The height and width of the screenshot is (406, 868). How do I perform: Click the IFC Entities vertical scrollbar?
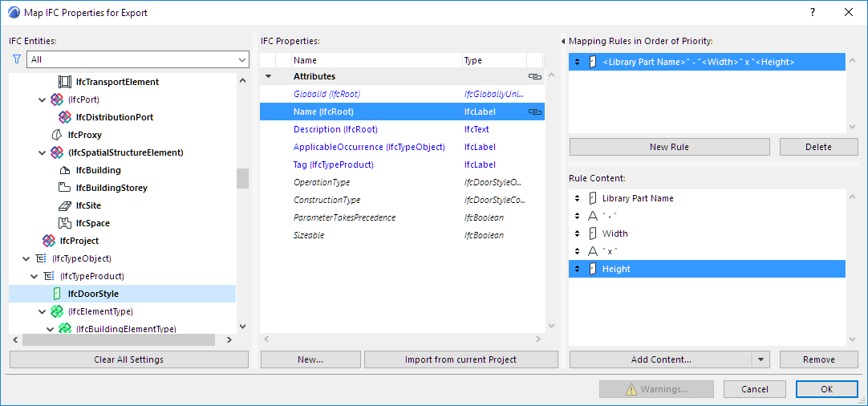(x=242, y=178)
